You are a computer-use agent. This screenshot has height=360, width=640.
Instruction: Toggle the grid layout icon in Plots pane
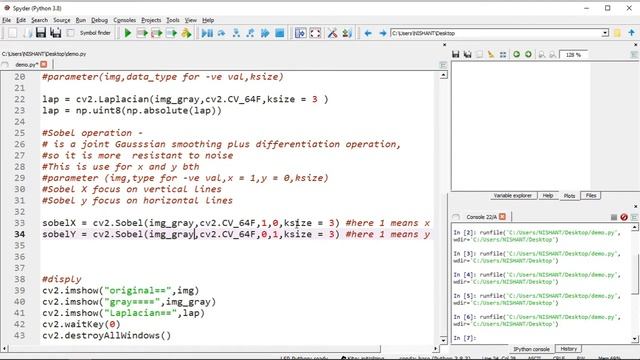pyautogui.click(x=503, y=54)
